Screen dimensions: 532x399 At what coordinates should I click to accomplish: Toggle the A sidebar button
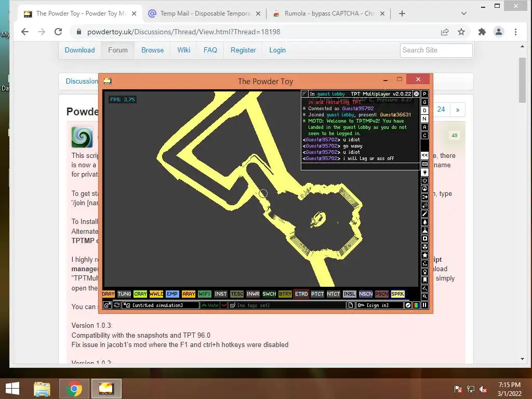[x=424, y=127]
